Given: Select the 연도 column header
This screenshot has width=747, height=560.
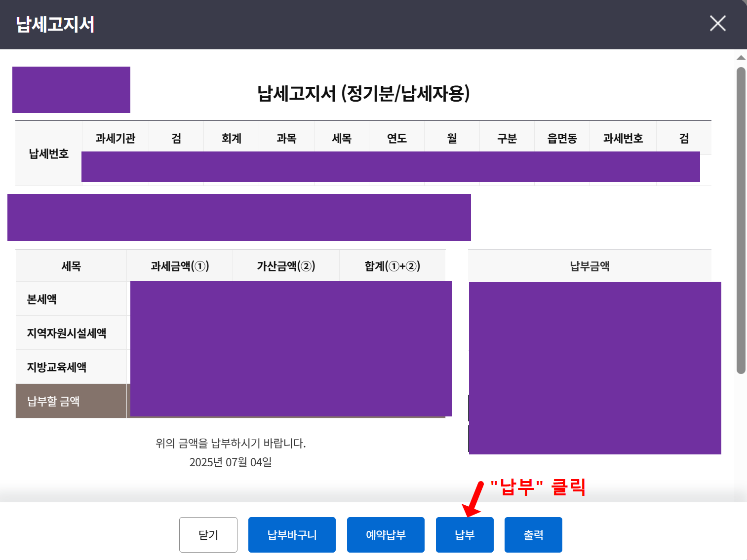Looking at the screenshot, I should click(396, 138).
